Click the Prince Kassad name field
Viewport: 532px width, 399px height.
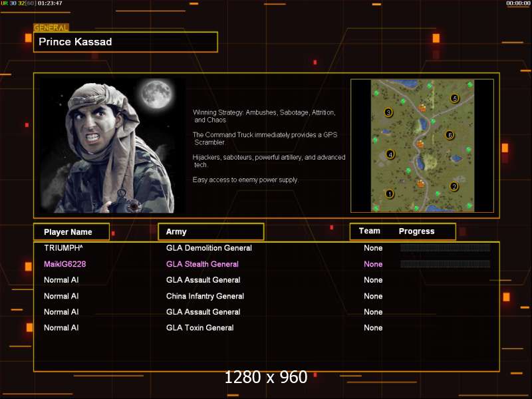(126, 42)
